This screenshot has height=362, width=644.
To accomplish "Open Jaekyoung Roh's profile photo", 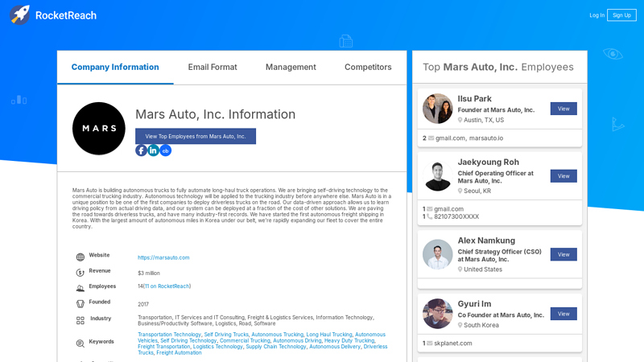I will [x=437, y=176].
